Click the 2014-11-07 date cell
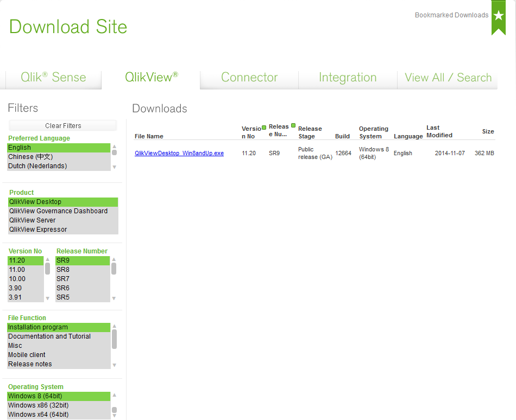 (450, 153)
